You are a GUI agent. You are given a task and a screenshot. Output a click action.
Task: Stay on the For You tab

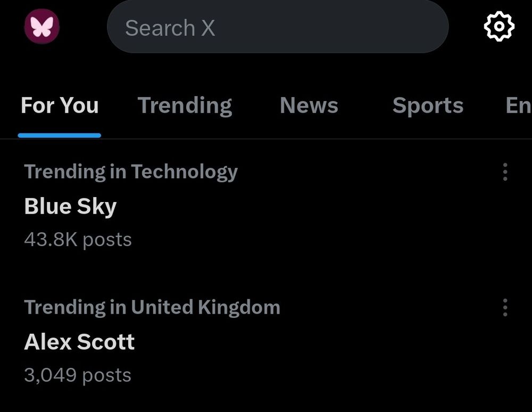click(59, 105)
